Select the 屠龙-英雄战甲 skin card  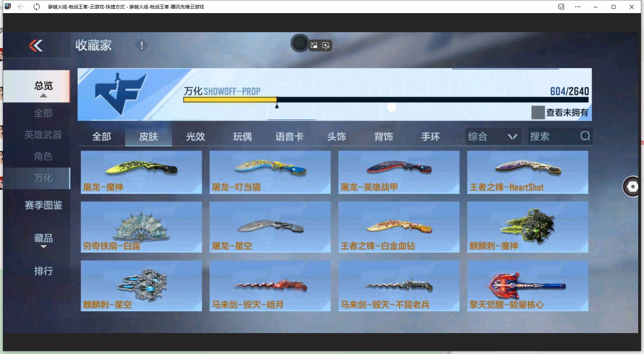coord(399,172)
